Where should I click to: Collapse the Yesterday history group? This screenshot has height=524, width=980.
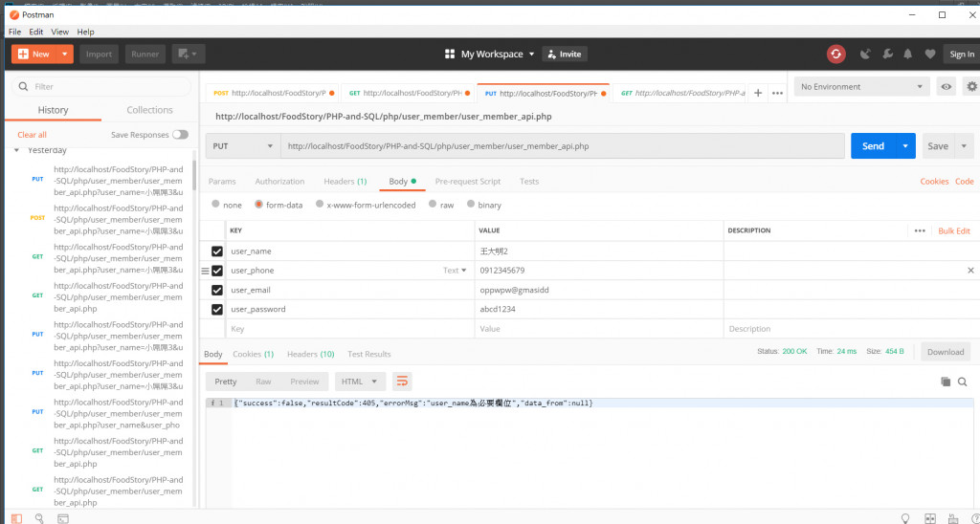point(16,150)
